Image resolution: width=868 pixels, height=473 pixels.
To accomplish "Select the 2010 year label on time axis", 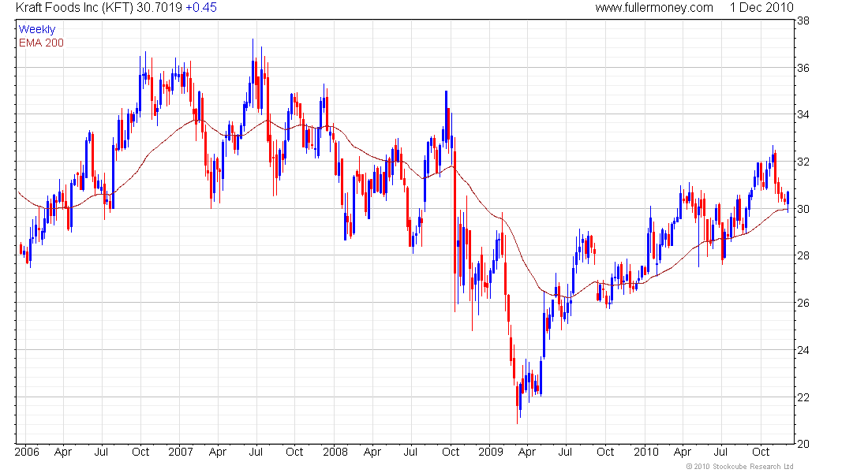I will pos(646,452).
